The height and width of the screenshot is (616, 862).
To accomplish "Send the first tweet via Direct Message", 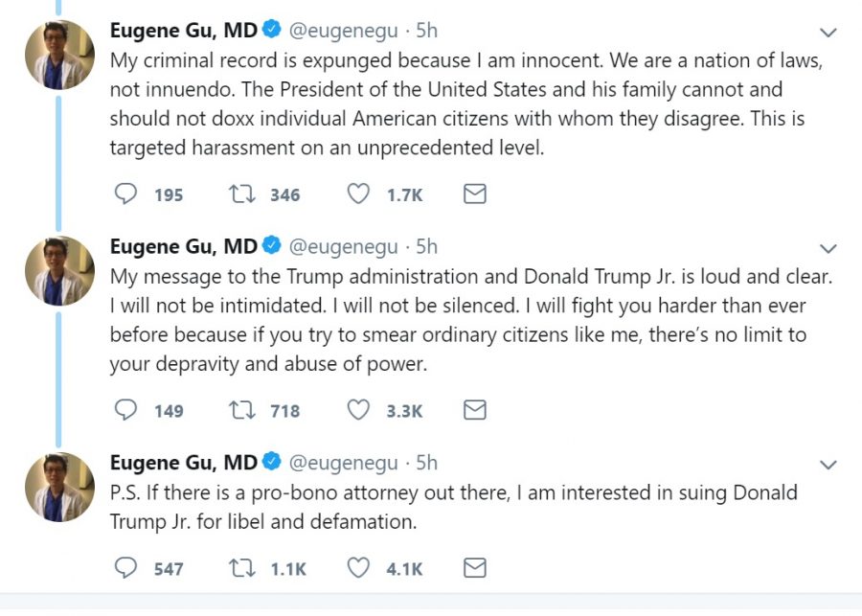I will pyautogui.click(x=473, y=194).
